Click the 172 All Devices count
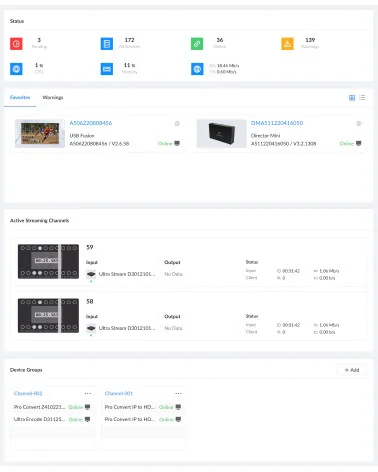Viewport: 378px width, 472px height. tap(129, 40)
